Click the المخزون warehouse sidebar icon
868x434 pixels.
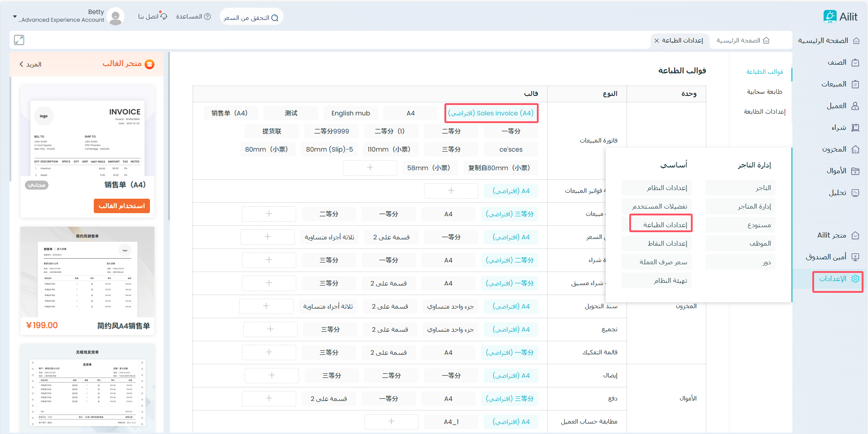pyautogui.click(x=855, y=149)
